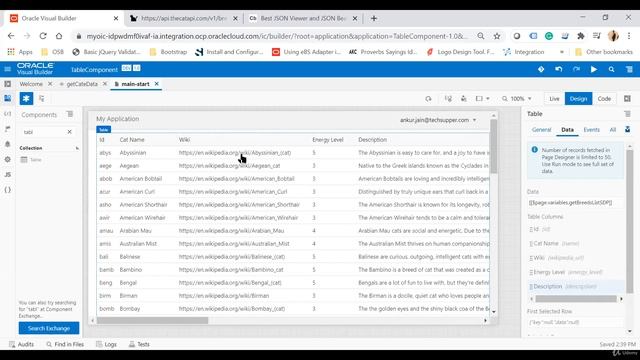Image resolution: width=640 pixels, height=360 pixels.
Task: Switch to Code mode
Action: click(604, 99)
